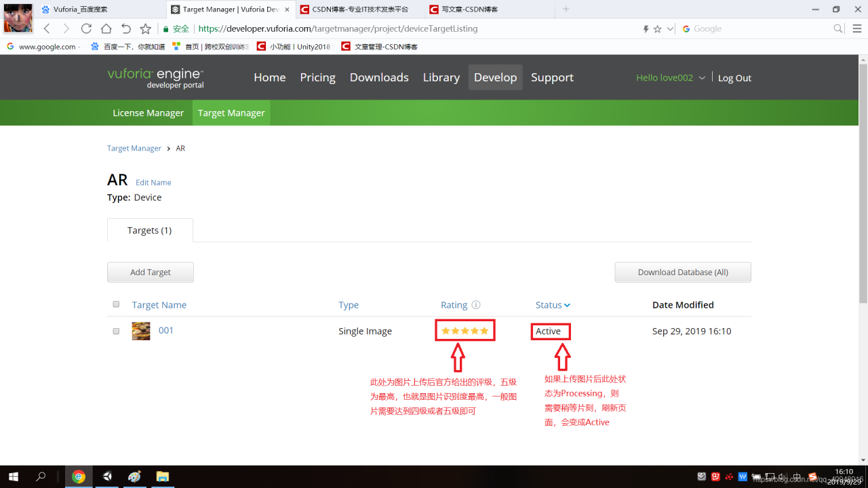The image size is (868, 488).
Task: Open File Explorer from the taskbar
Action: pos(162,476)
